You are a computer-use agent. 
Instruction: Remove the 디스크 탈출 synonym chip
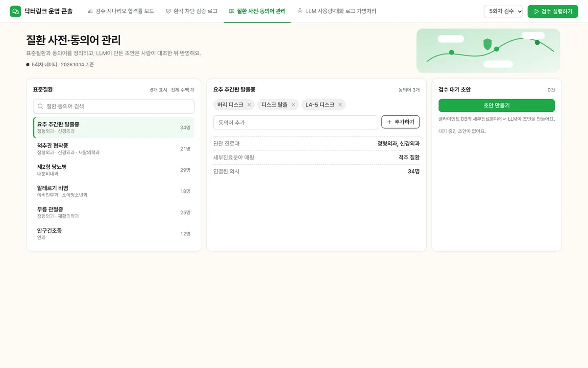point(293,105)
